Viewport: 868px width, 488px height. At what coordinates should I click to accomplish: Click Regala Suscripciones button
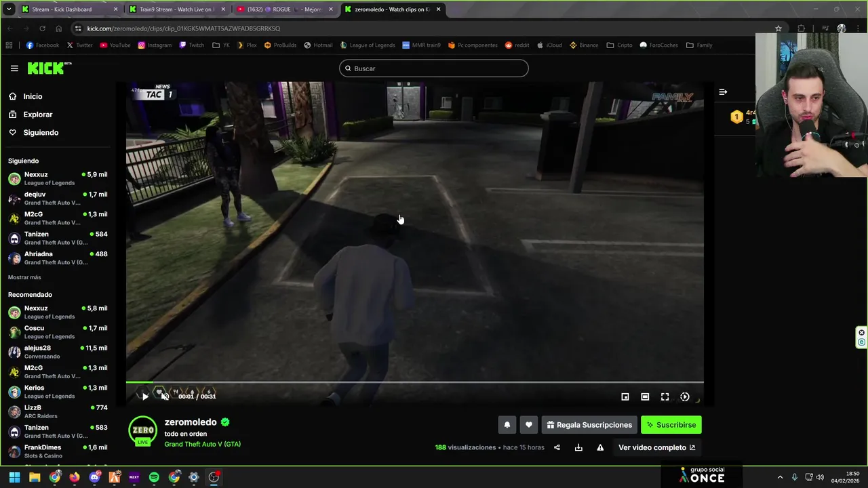tap(589, 425)
